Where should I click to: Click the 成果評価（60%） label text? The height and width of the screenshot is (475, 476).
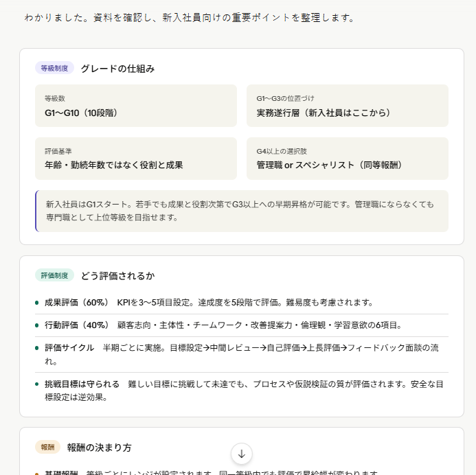[77, 303]
